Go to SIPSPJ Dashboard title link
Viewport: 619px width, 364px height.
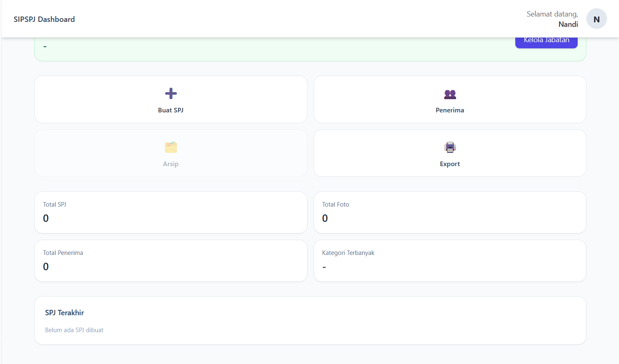[44, 19]
